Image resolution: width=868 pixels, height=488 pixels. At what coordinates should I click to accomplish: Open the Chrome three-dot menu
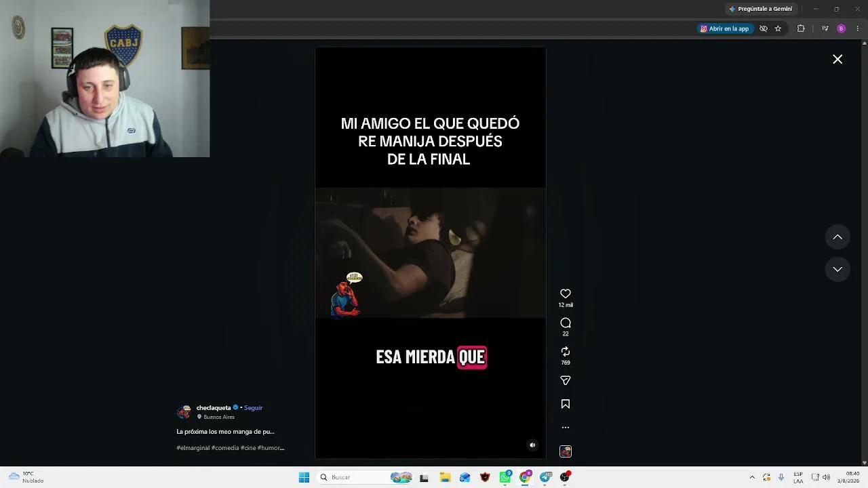pyautogui.click(x=858, y=28)
